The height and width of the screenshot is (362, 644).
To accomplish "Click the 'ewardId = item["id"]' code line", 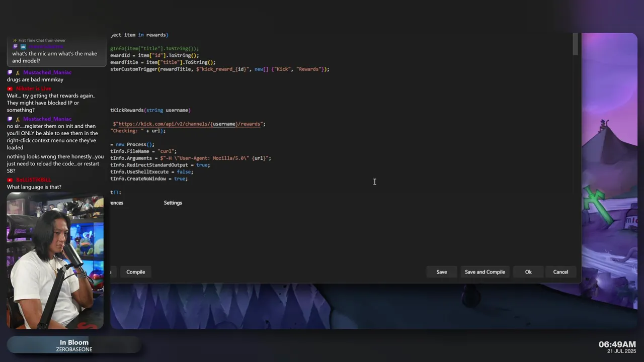I will point(154,55).
